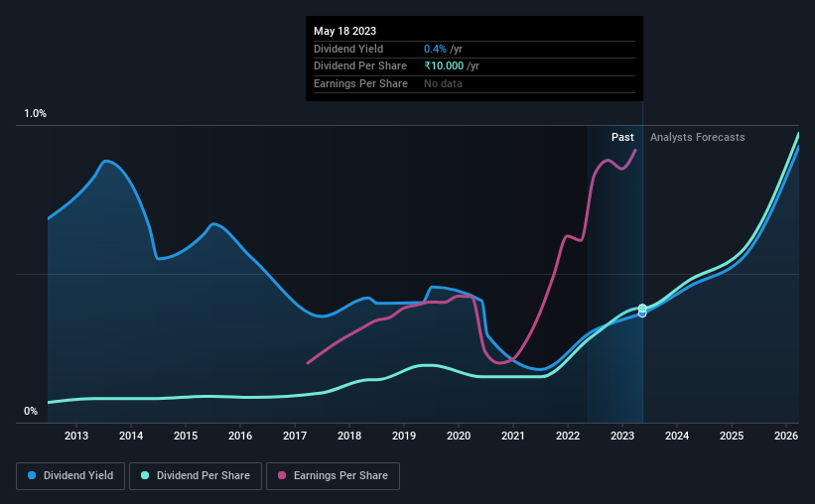Click the pink Earnings Per Share legend dot
Viewport: 815px width, 504px height.
[282, 475]
